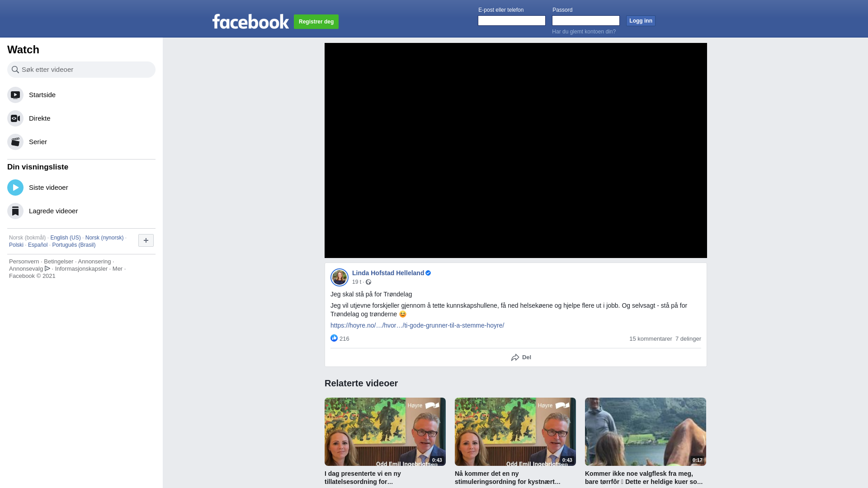Click the Norsk (bokmål) current language text
868x488 pixels.
[27, 238]
